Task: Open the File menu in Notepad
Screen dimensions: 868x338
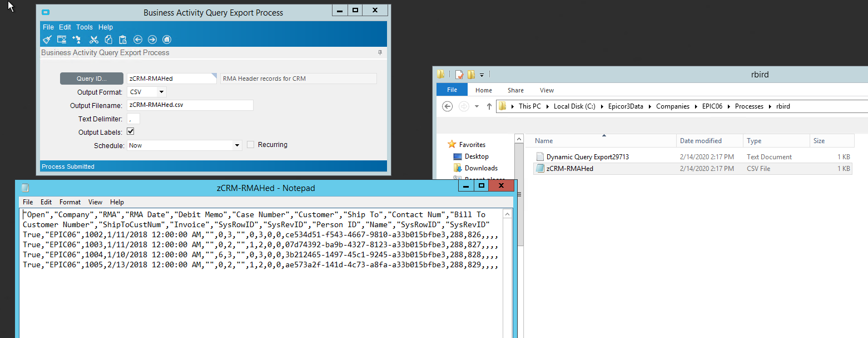Action: pyautogui.click(x=28, y=202)
